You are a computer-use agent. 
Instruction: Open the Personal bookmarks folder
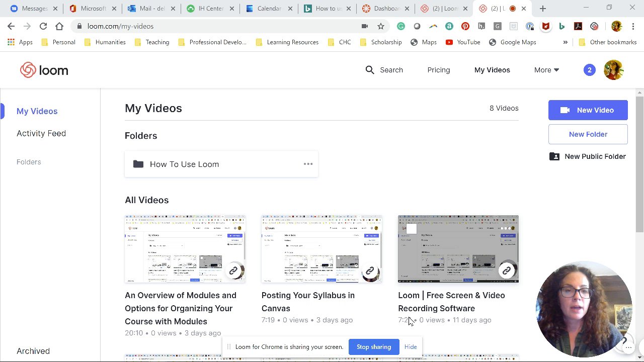tap(58, 42)
